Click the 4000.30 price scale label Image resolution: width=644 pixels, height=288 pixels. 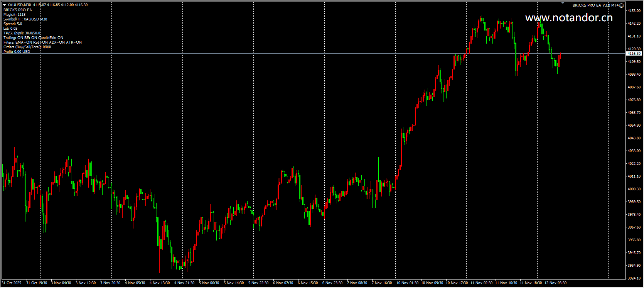coord(634,189)
